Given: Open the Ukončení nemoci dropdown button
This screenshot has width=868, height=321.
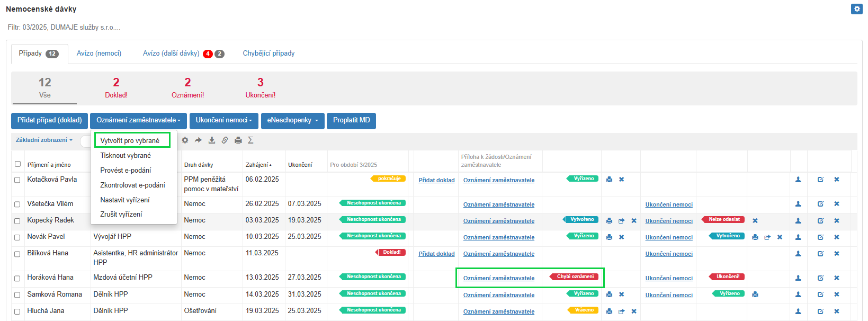Looking at the screenshot, I should [x=224, y=120].
